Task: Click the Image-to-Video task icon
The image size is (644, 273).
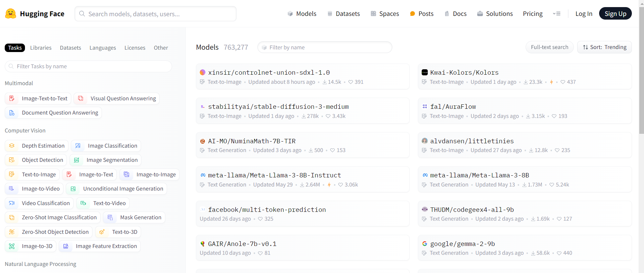Action: 12,189
